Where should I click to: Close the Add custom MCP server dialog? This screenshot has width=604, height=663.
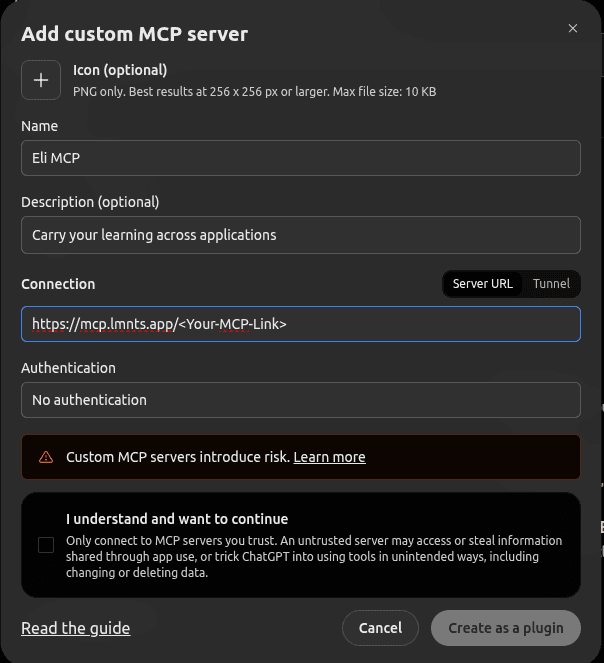coord(573,28)
